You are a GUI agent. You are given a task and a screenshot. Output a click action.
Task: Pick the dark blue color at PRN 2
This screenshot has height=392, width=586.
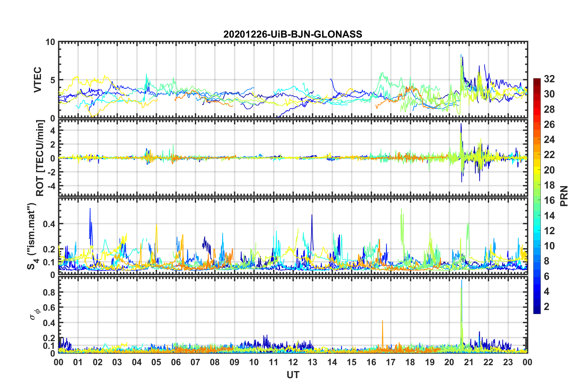537,307
